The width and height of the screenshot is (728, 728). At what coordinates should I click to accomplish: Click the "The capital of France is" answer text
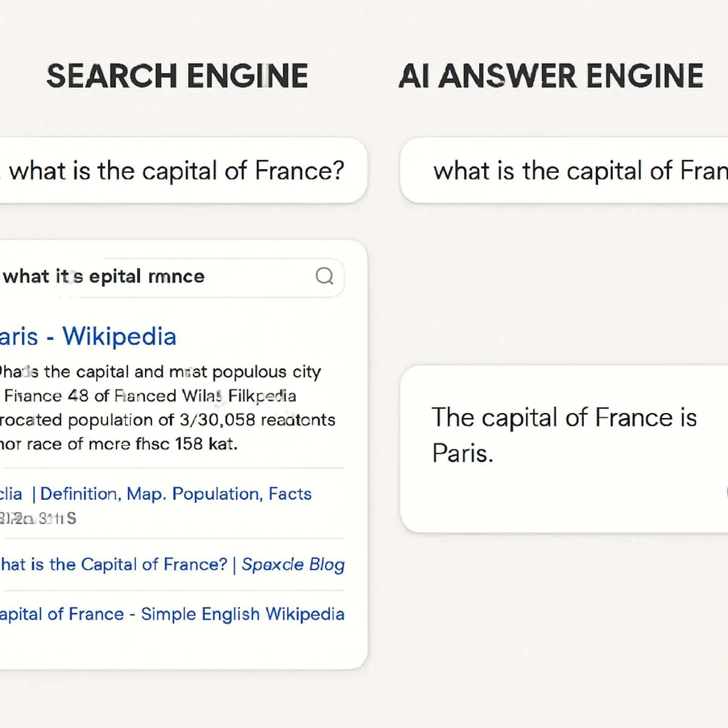(x=564, y=417)
